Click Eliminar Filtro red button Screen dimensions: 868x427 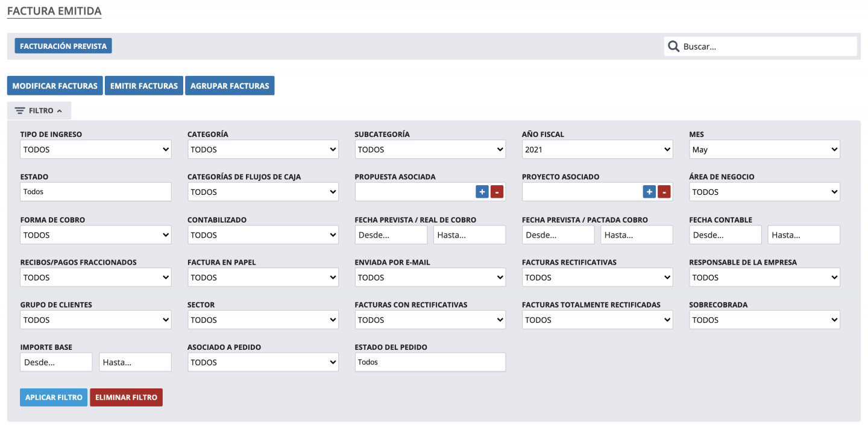pos(126,397)
